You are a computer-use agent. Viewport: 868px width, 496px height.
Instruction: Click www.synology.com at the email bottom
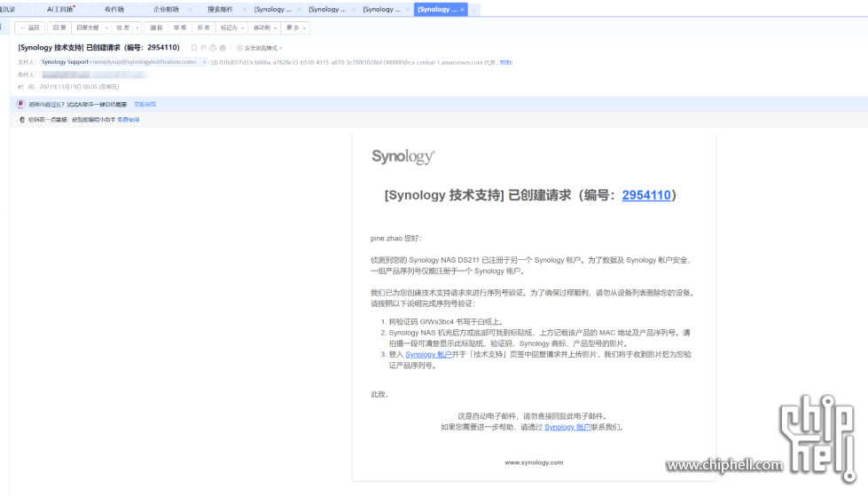click(535, 462)
